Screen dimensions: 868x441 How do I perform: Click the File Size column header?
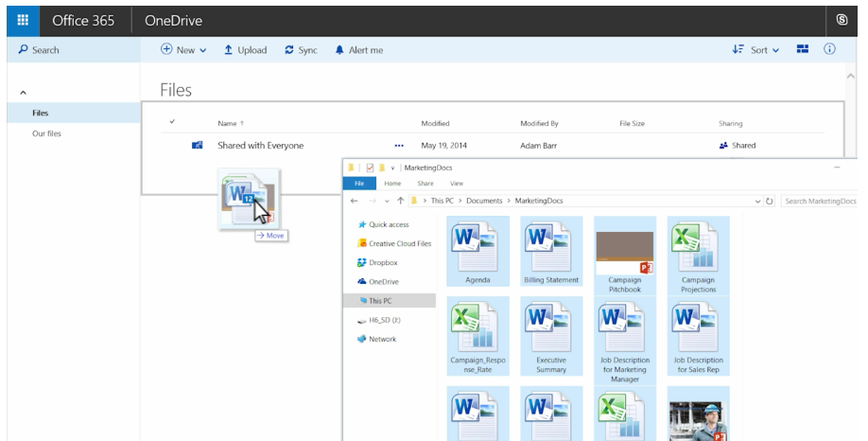[x=632, y=124]
